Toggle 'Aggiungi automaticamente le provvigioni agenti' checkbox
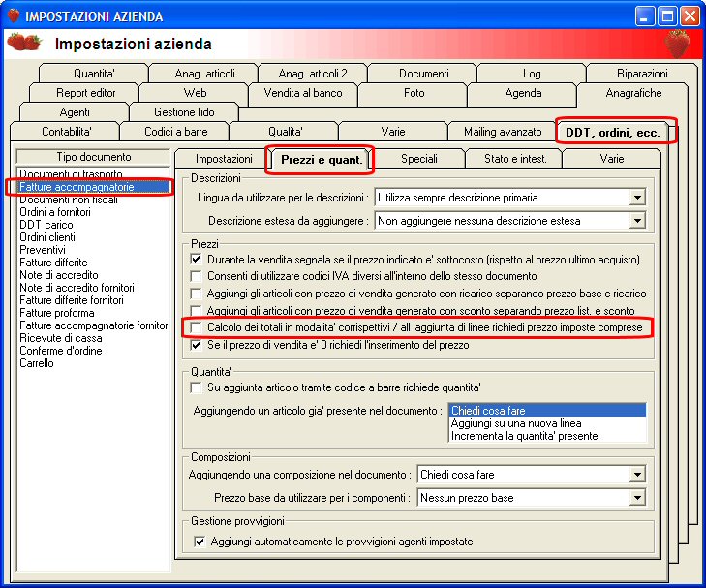706x588 pixels. 200,542
